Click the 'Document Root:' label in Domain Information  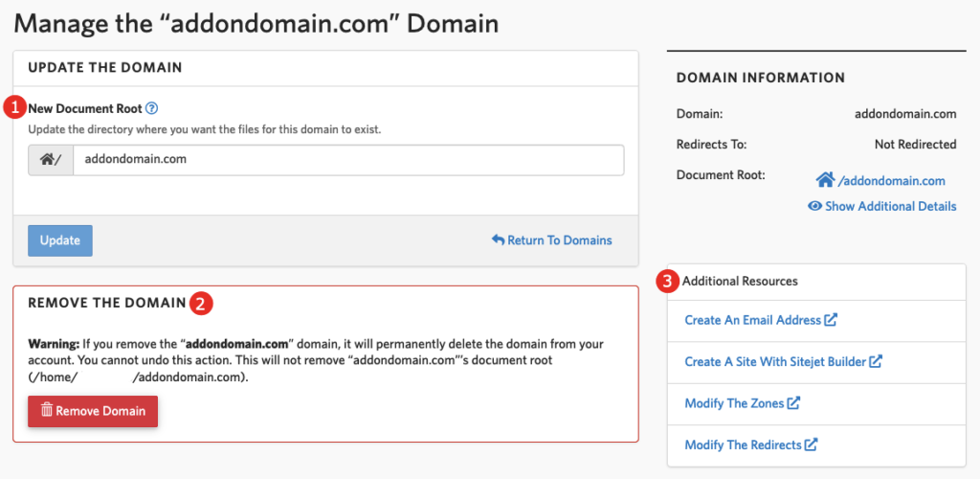click(x=721, y=175)
